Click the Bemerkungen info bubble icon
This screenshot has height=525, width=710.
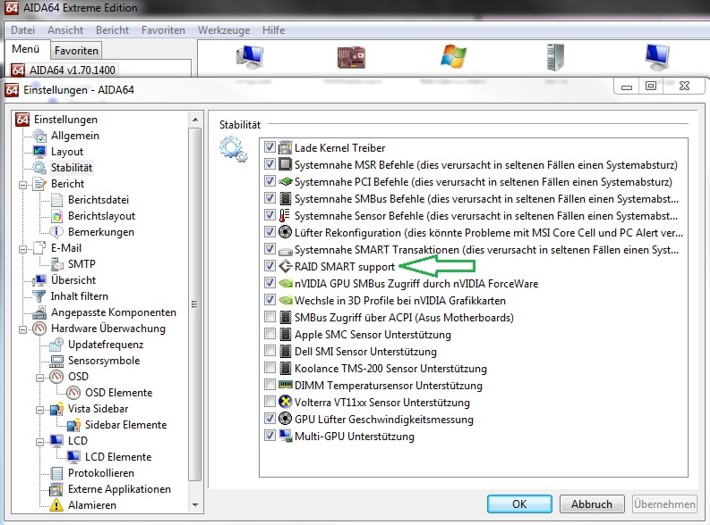tap(57, 232)
